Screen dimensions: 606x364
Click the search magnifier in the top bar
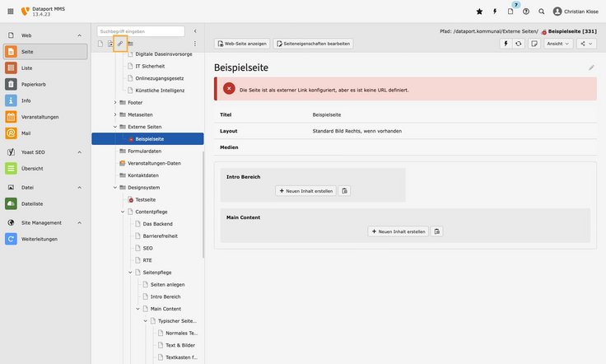tap(541, 12)
